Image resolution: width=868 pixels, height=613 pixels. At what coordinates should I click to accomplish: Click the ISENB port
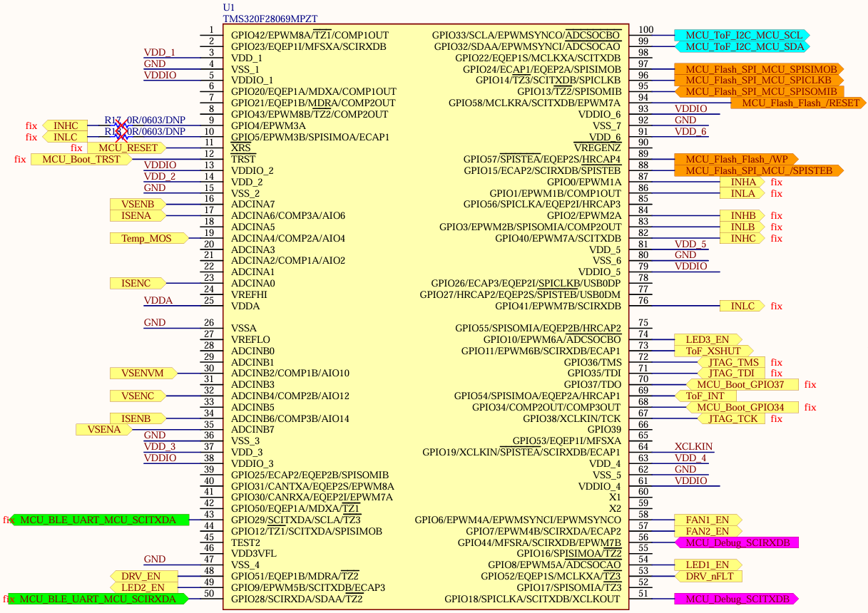138,418
